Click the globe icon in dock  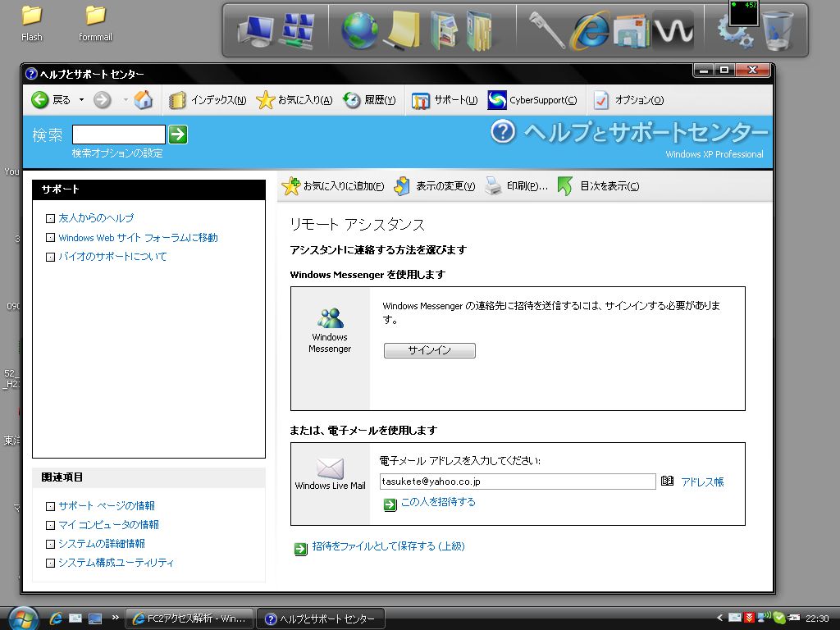pyautogui.click(x=359, y=30)
